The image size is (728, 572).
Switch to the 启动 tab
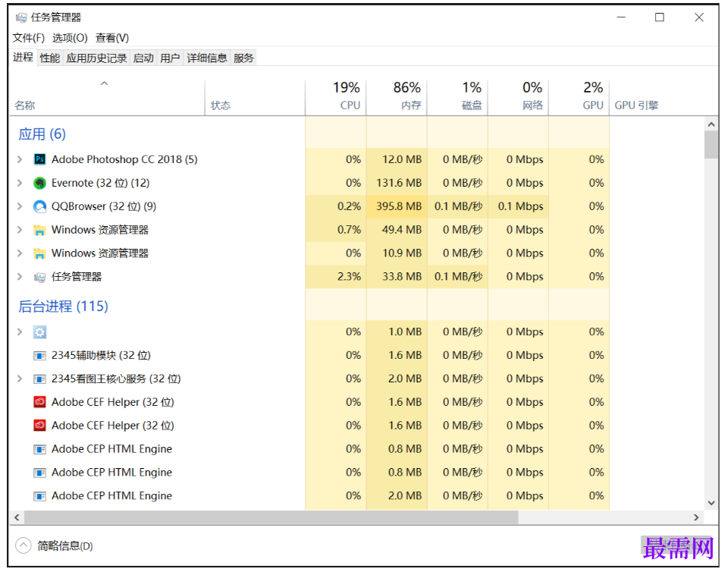[x=143, y=58]
